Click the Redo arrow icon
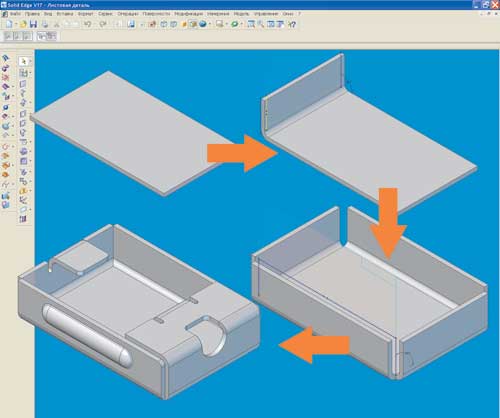The image size is (500, 418). coord(103,24)
